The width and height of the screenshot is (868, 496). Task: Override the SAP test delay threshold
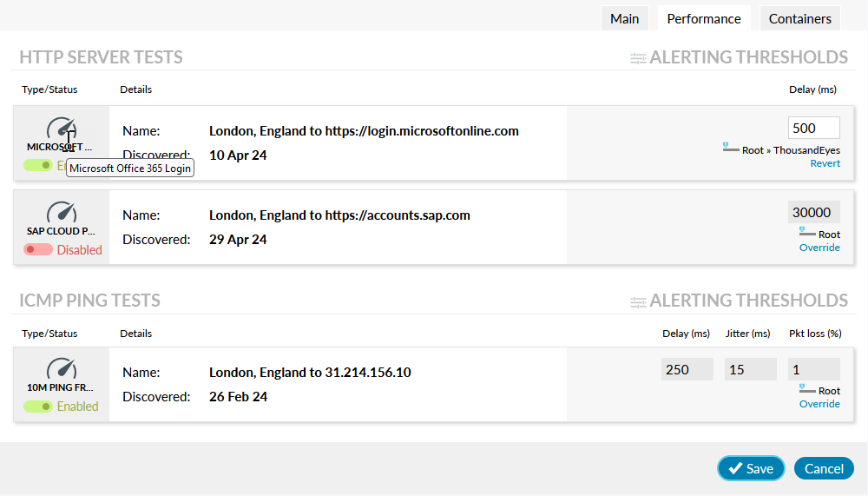click(819, 248)
